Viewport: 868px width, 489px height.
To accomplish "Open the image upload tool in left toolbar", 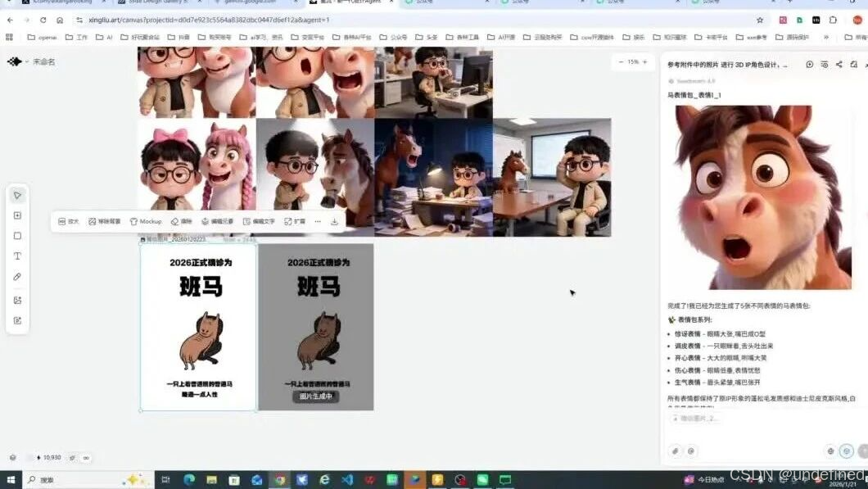I will pyautogui.click(x=18, y=300).
